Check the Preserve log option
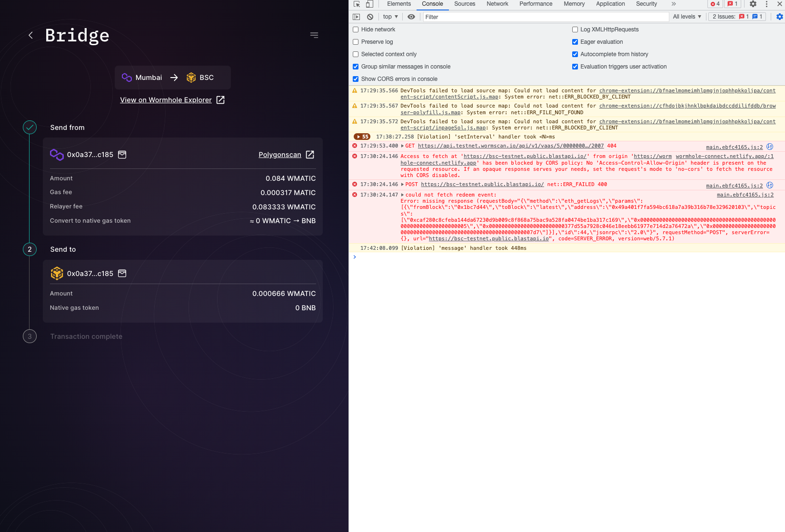The width and height of the screenshot is (785, 532). click(355, 42)
